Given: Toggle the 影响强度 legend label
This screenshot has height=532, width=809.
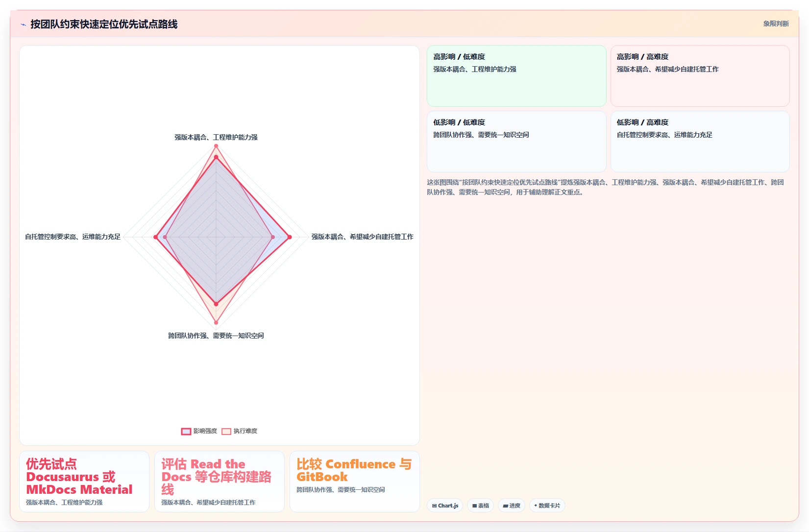Looking at the screenshot, I should click(x=205, y=431).
